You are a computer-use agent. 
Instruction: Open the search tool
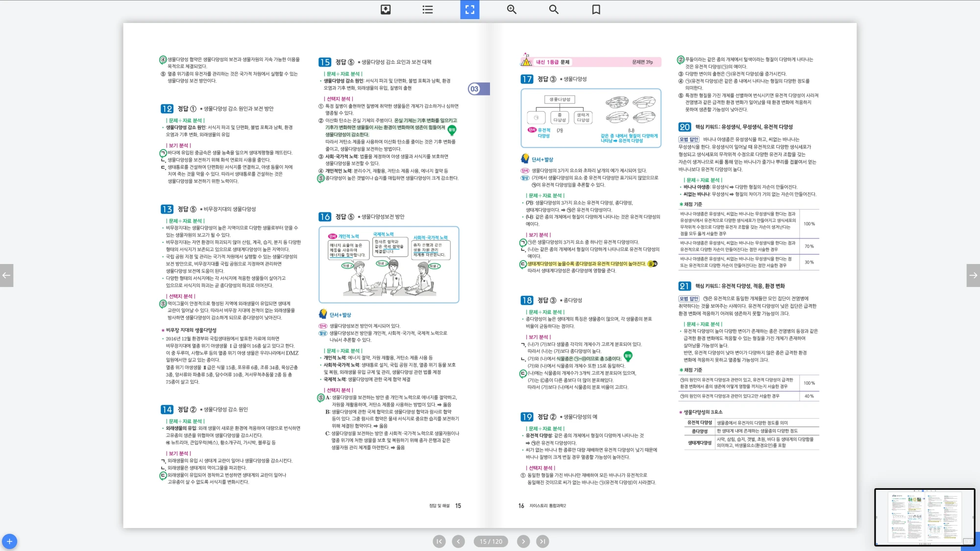point(554,9)
